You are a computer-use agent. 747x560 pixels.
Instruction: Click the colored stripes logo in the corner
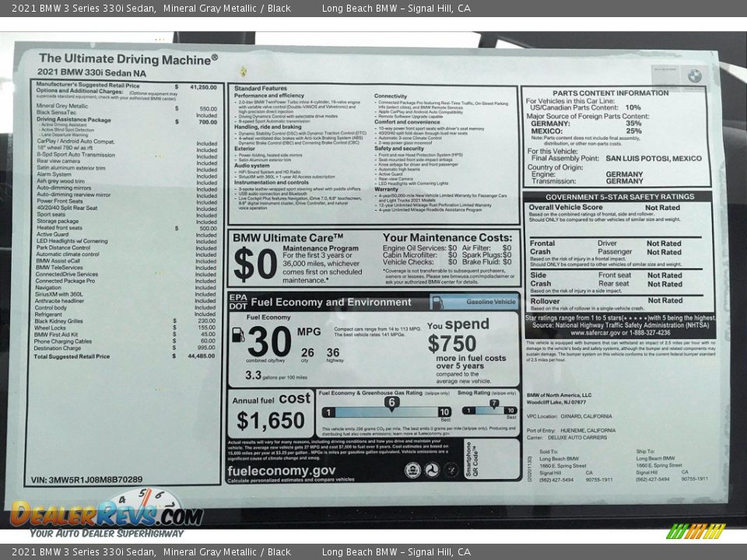[695, 530]
